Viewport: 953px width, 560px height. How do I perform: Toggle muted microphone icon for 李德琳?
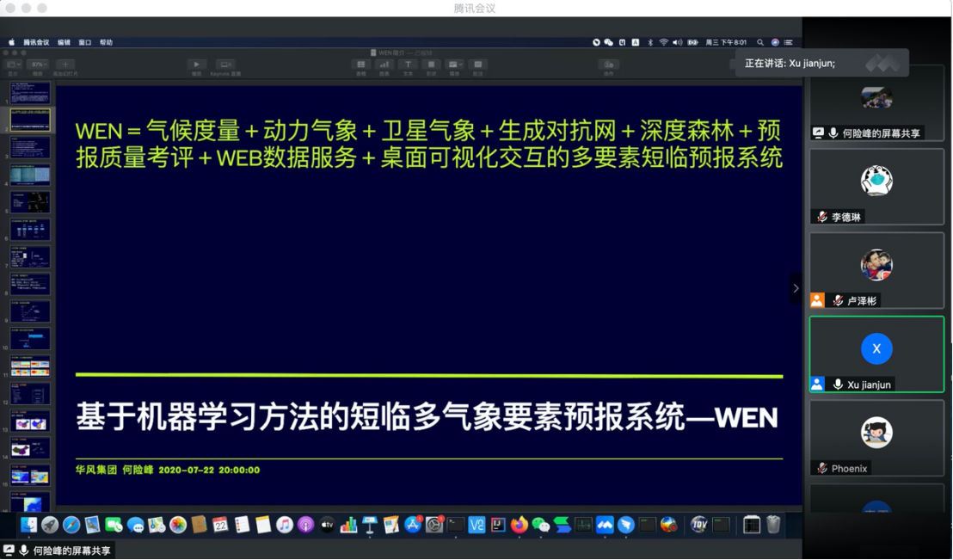[x=822, y=217]
